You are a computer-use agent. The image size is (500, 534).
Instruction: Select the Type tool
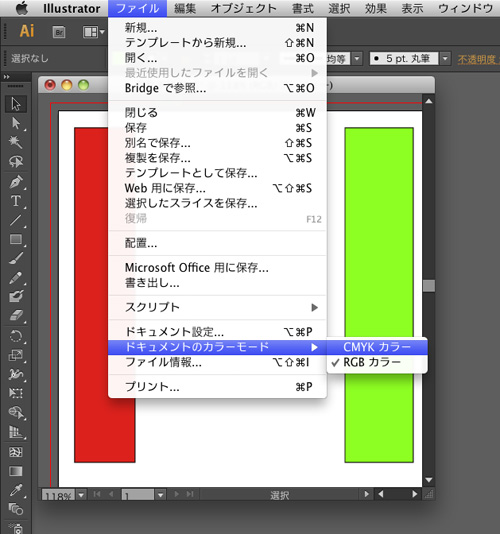16,201
